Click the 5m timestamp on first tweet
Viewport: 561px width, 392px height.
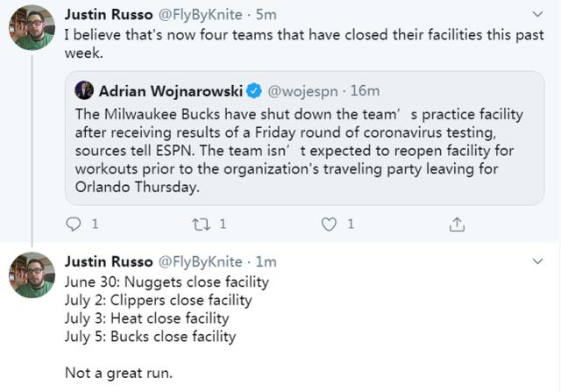pos(266,15)
